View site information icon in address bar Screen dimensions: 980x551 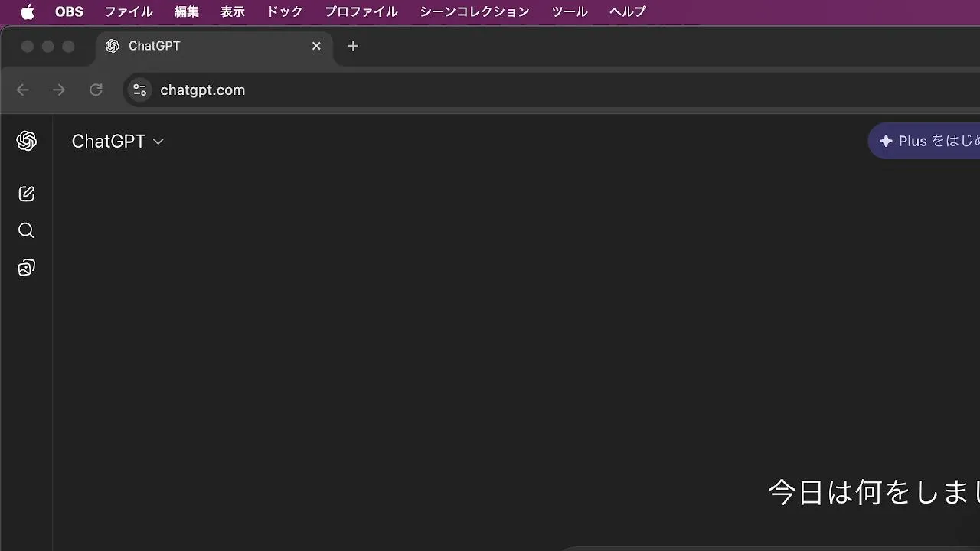(139, 90)
